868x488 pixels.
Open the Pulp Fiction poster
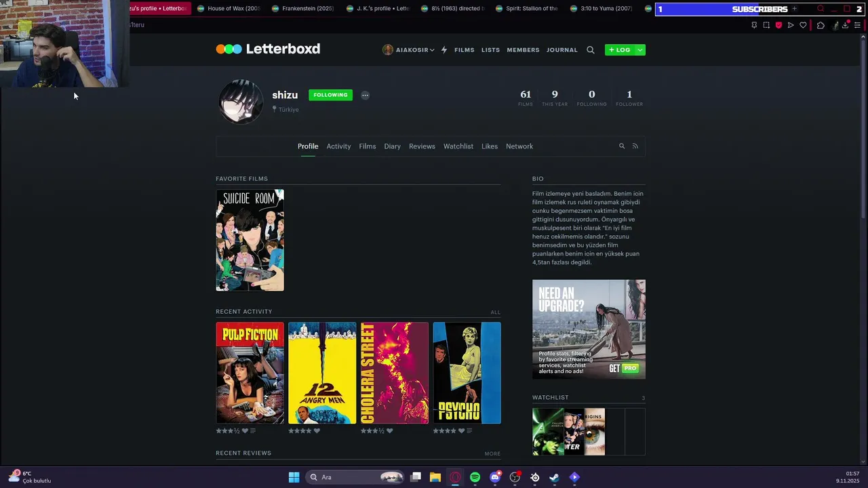pyautogui.click(x=250, y=373)
